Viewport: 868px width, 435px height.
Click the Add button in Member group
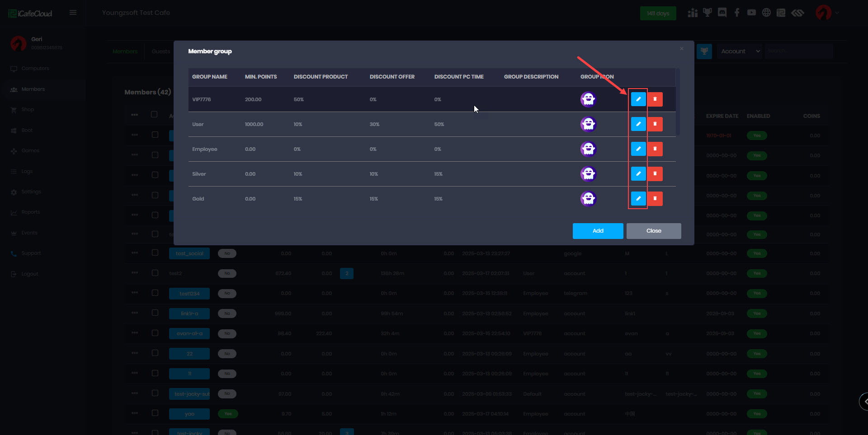(x=598, y=231)
